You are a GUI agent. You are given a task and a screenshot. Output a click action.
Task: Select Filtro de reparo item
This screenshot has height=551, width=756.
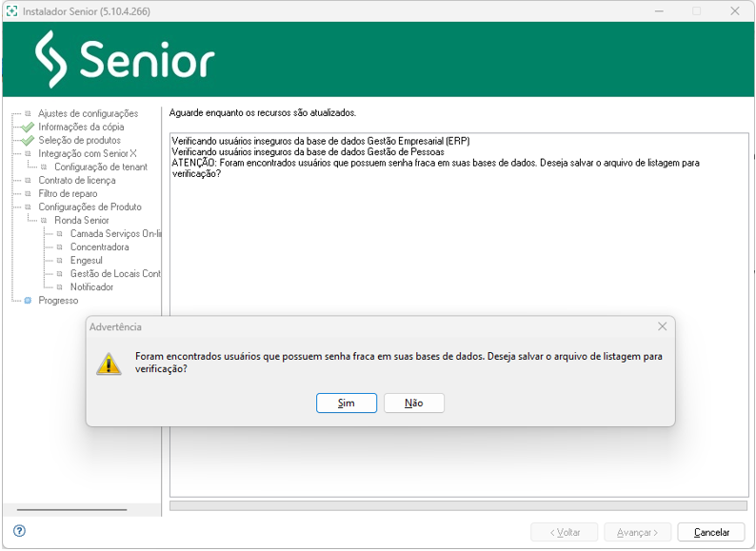[x=68, y=194]
